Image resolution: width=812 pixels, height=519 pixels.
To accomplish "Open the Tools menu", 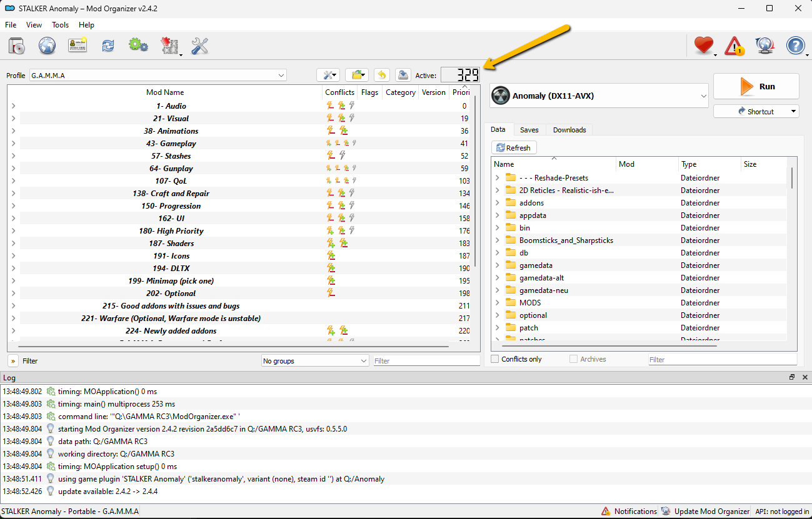I will pyautogui.click(x=61, y=25).
